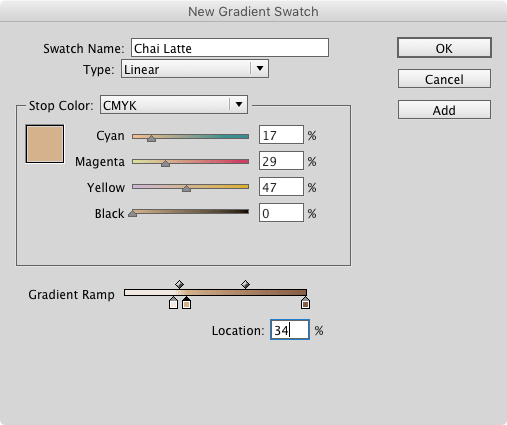Select the white gradient stop on ramp
Screen dimensions: 507x425
(173, 303)
